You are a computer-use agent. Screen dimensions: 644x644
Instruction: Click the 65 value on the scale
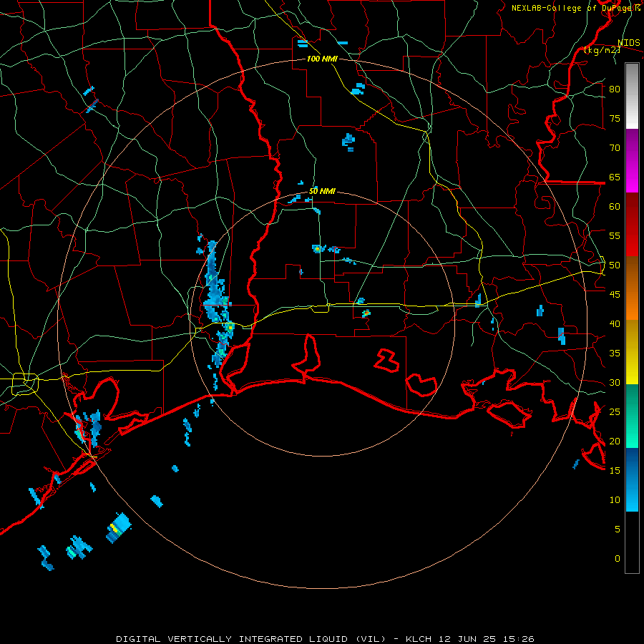(x=615, y=177)
